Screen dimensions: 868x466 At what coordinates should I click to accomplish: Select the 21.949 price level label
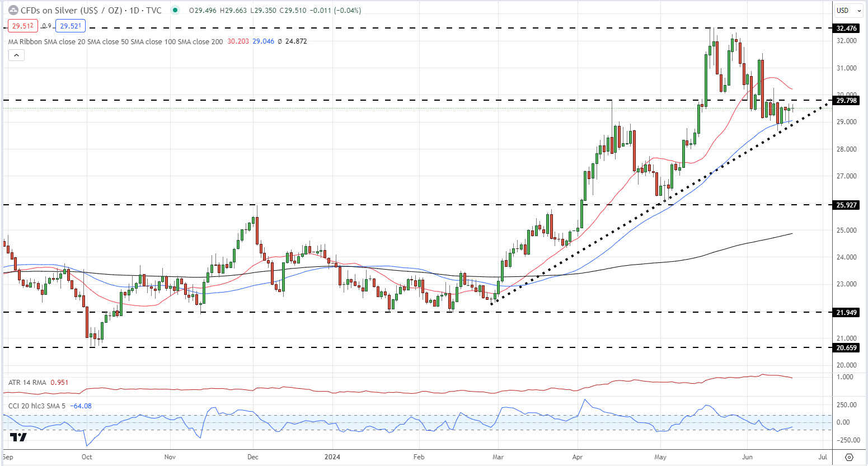846,312
